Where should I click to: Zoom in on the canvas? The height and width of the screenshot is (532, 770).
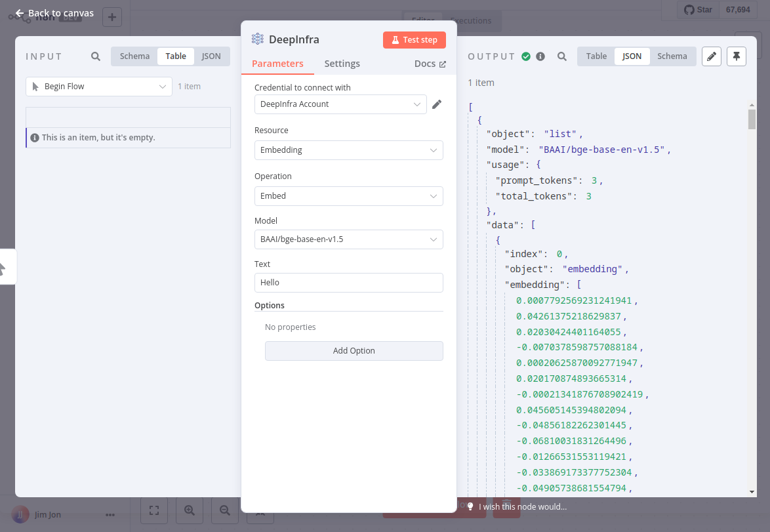[x=190, y=510]
